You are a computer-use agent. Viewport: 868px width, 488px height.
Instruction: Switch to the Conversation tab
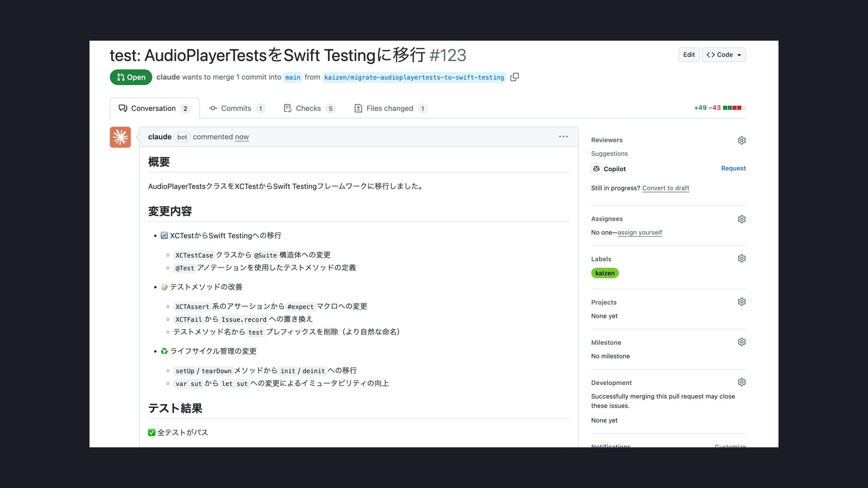coord(155,108)
